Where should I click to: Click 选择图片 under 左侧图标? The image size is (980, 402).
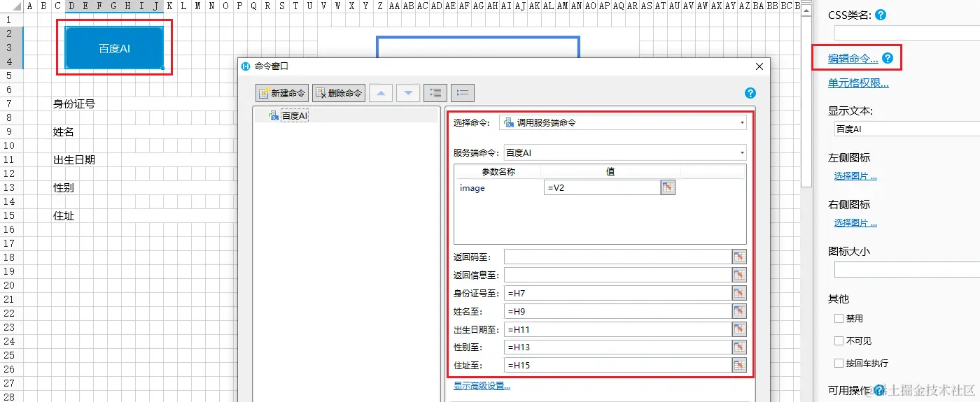coord(855,176)
